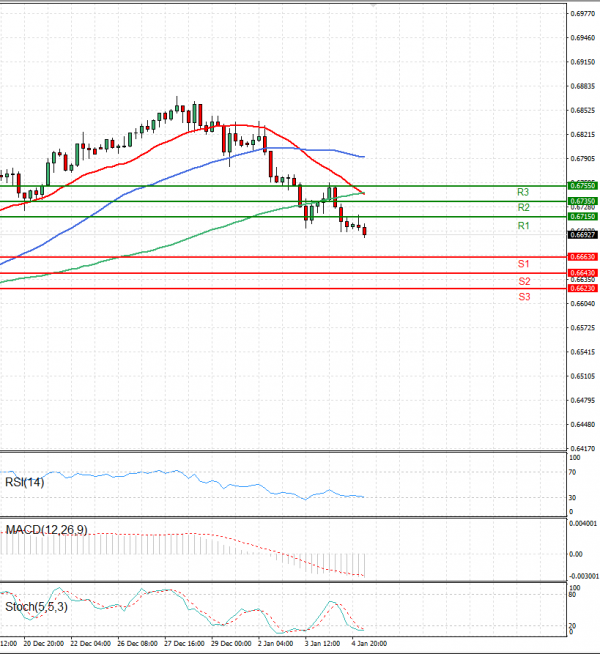This screenshot has height=654, width=600.
Task: Select the RSI(14) indicator label
Action: (25, 484)
